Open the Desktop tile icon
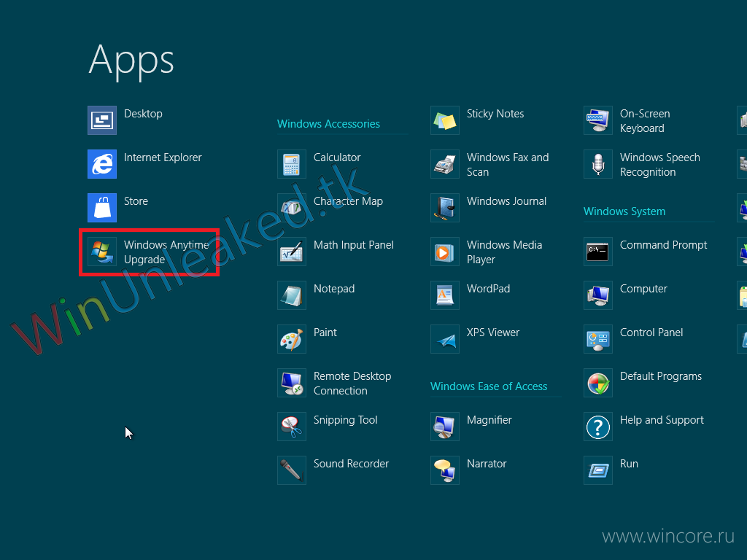 102,120
